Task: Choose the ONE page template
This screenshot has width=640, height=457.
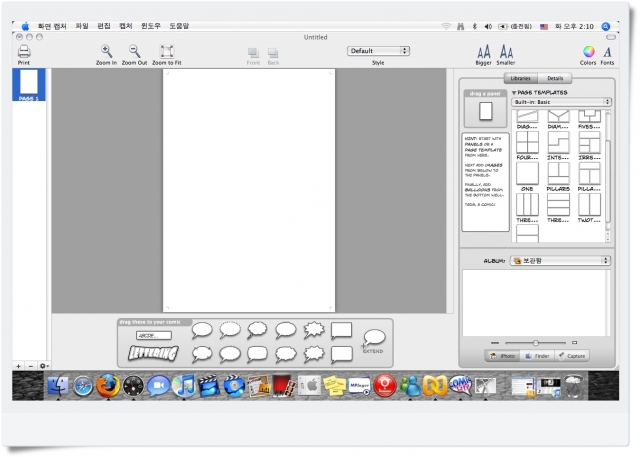Action: (x=527, y=174)
